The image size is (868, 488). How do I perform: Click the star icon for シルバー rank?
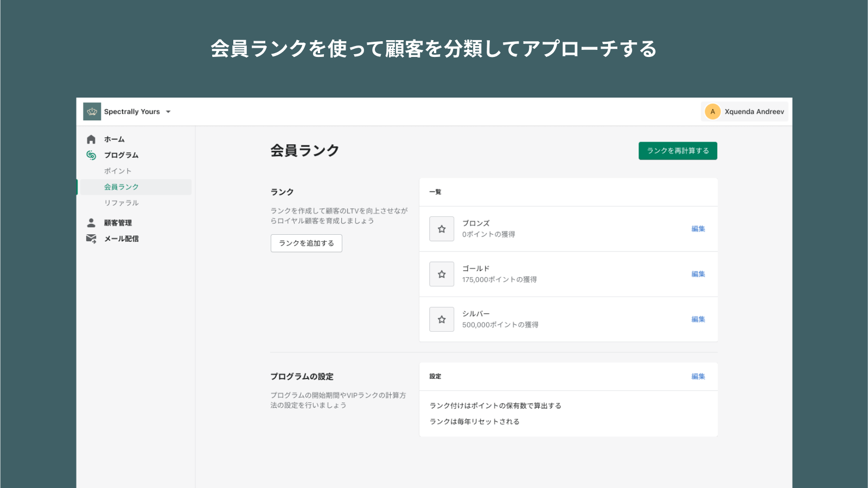[x=442, y=319]
